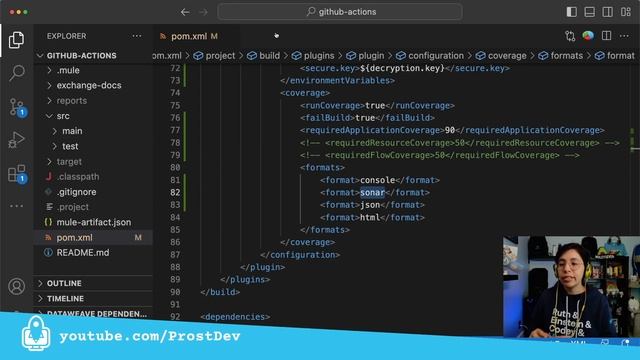Screen dimensions: 640x360
Task: Click the coverage breadcrumb item
Action: [x=501, y=56]
